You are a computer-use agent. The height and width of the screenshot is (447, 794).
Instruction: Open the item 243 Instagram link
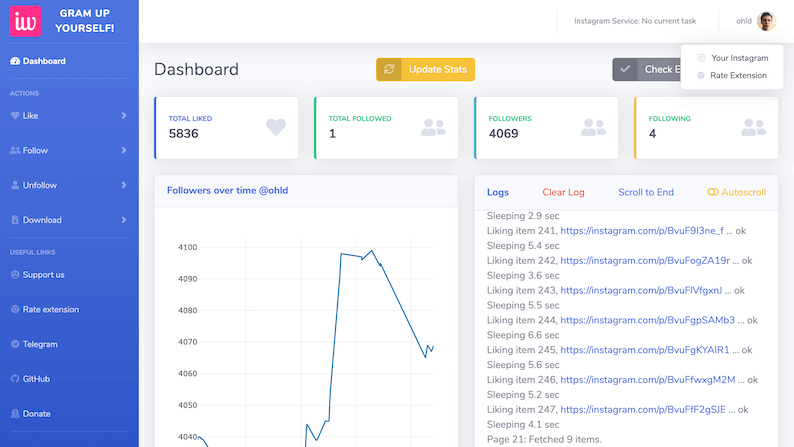(x=641, y=291)
